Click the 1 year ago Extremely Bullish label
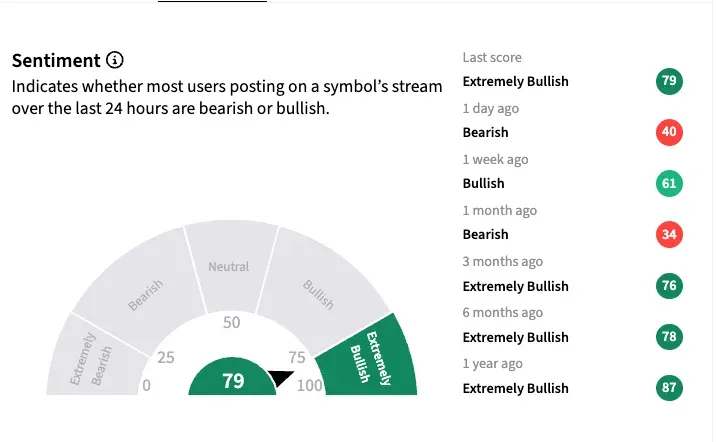Image resolution: width=716 pixels, height=442 pixels. click(x=515, y=388)
